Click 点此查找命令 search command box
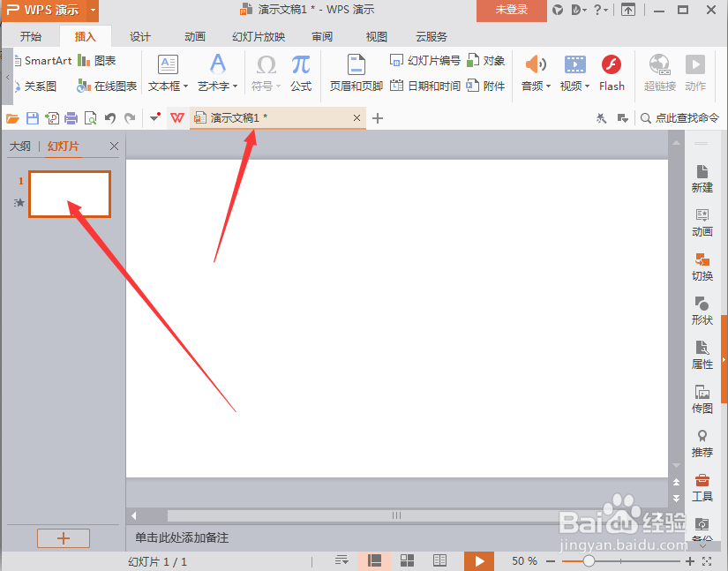 tap(679, 118)
